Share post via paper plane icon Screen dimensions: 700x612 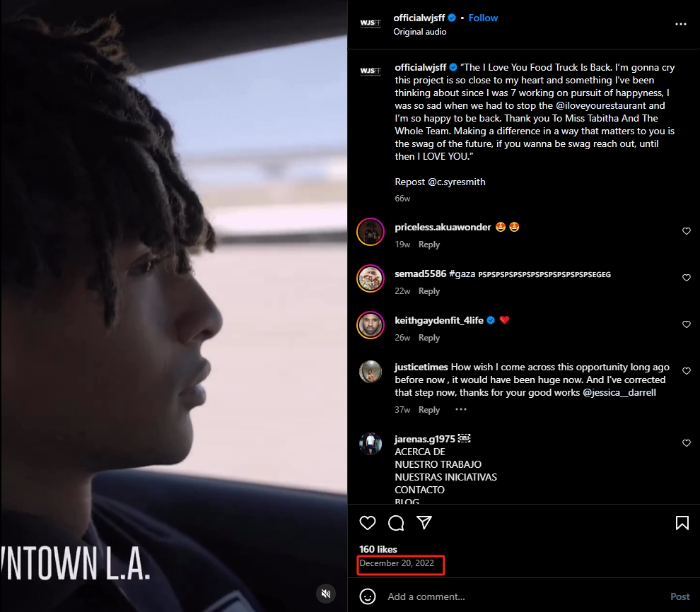pos(424,522)
